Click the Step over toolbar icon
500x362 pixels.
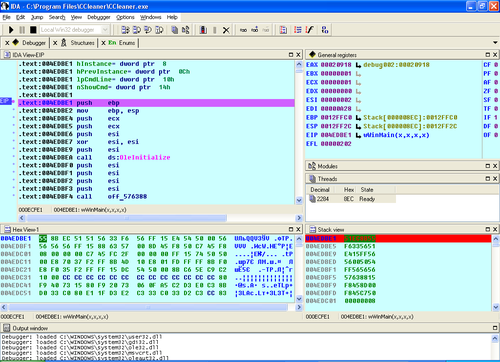pos(137,30)
